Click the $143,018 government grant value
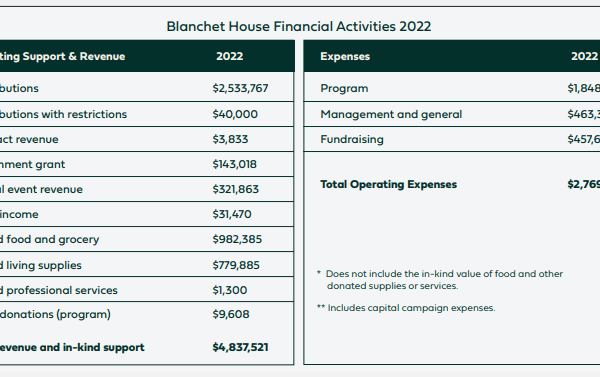This screenshot has width=600, height=377. pos(235,164)
